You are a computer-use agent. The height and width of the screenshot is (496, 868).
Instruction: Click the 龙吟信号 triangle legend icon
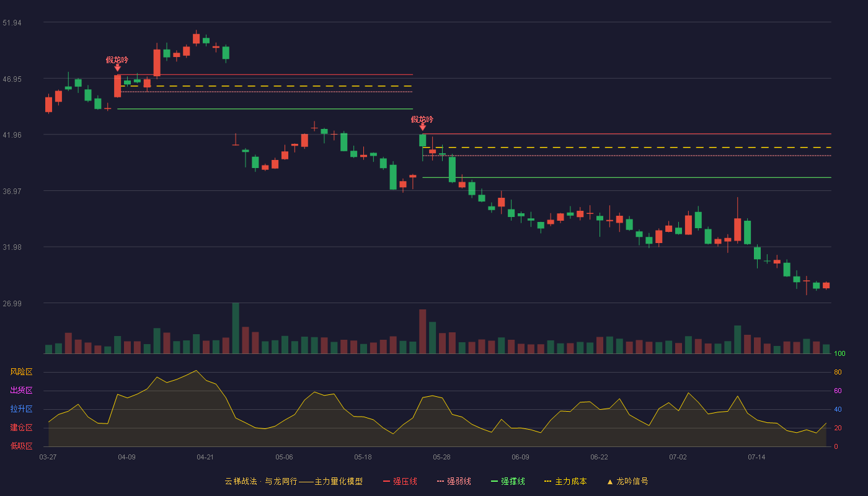[610, 482]
